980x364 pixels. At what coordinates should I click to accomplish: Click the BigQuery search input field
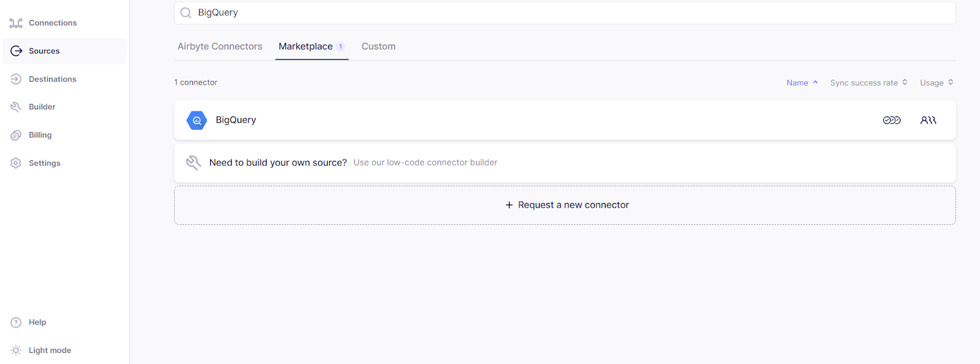[x=565, y=13]
